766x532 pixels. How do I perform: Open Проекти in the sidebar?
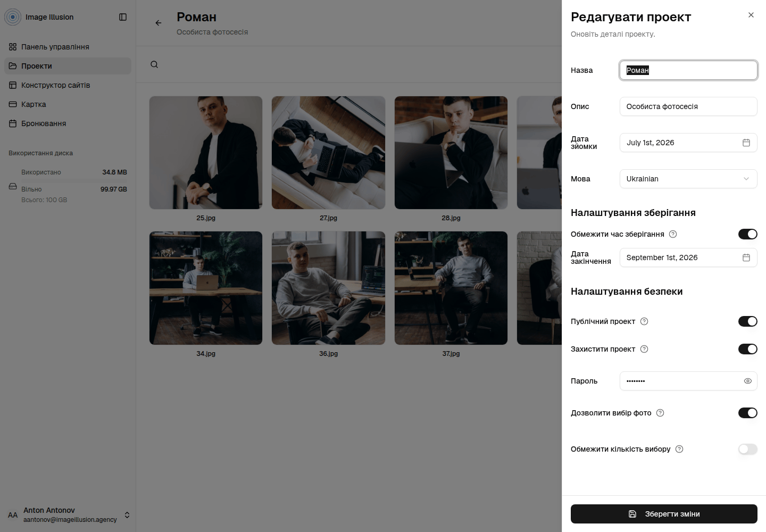(68, 66)
